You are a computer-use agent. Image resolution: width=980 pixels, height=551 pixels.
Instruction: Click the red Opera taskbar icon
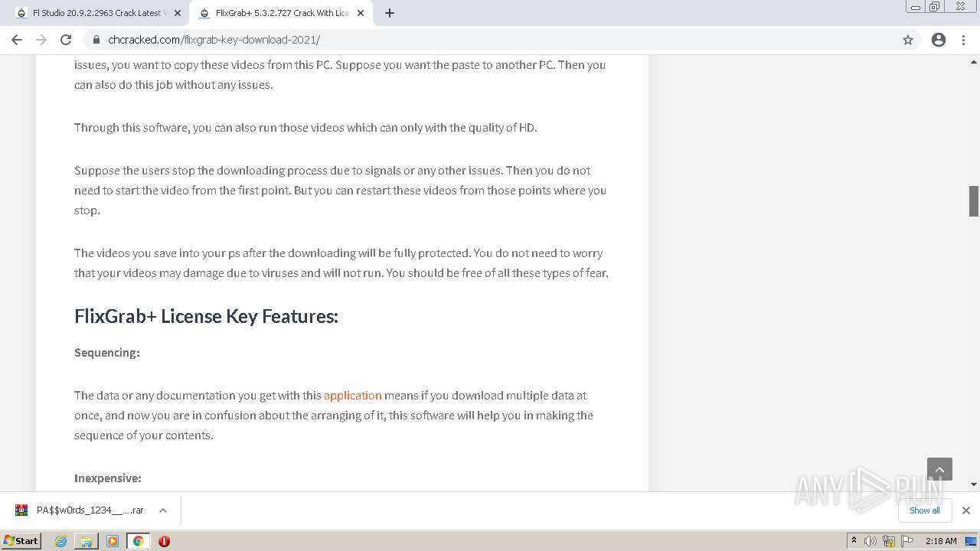164,541
